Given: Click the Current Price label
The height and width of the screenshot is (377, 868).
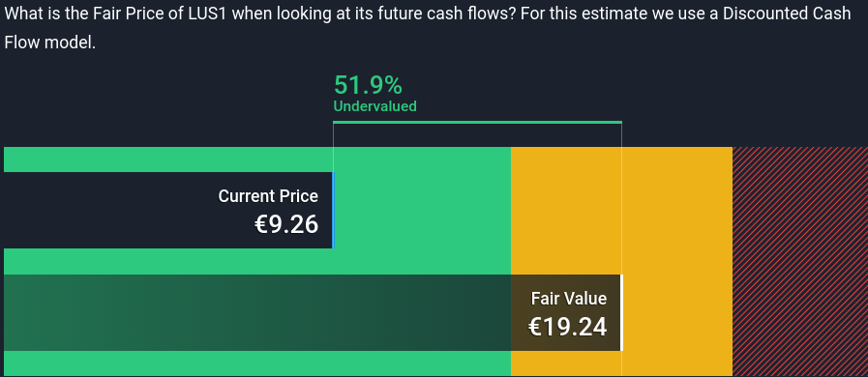Looking at the screenshot, I should [x=268, y=196].
